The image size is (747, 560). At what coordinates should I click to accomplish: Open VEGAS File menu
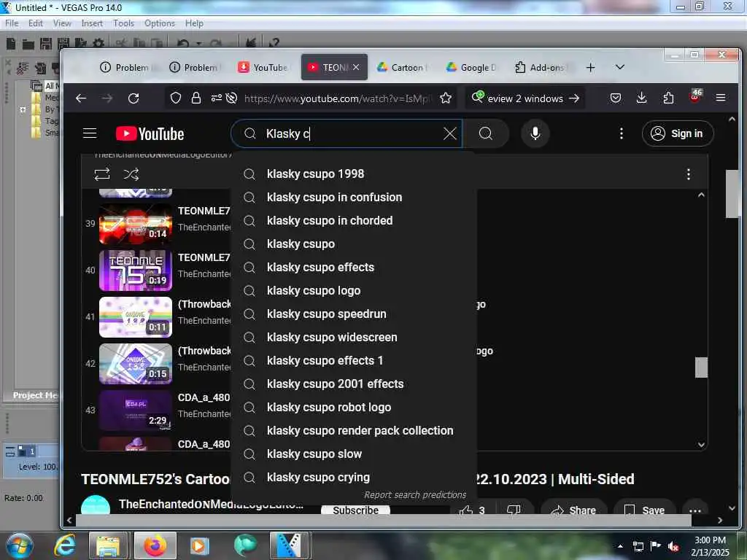[12, 23]
